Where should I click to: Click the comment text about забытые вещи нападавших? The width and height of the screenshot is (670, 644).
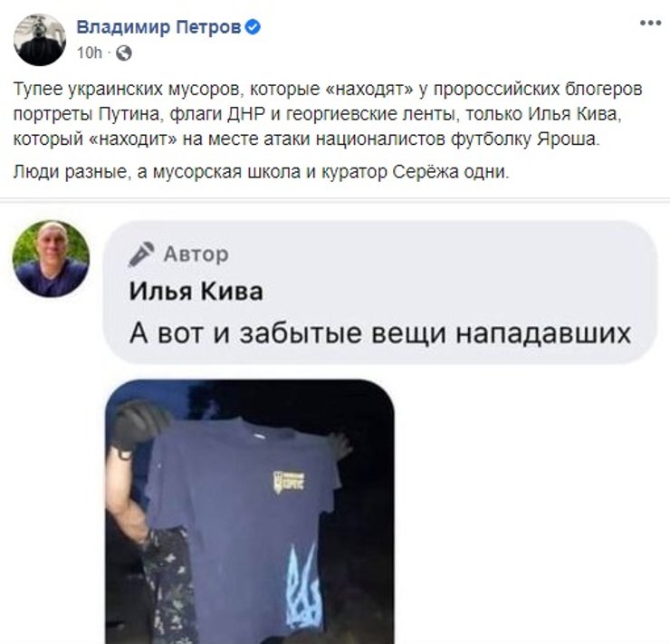point(380,333)
